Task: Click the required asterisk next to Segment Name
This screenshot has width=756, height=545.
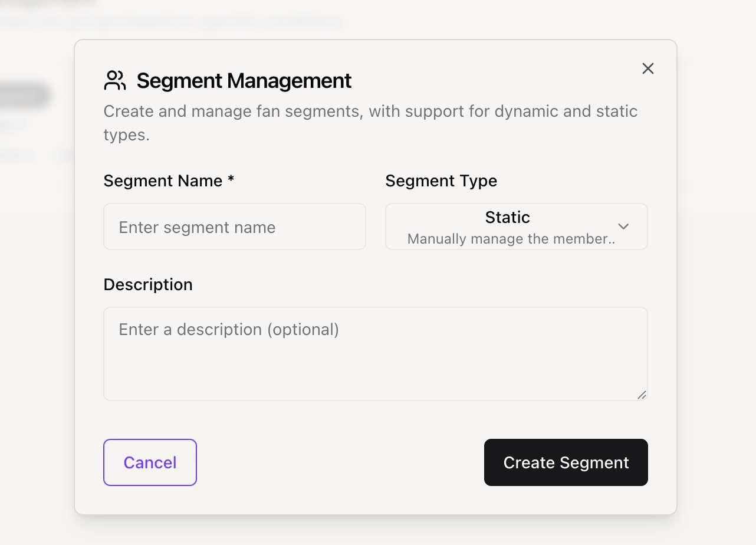Action: click(231, 180)
